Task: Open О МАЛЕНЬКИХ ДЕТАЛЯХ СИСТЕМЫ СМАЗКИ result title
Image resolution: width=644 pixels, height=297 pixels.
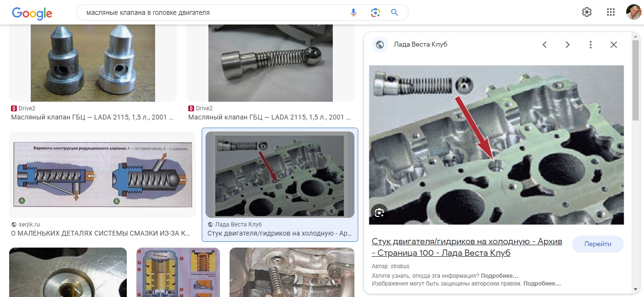Action: coord(100,233)
